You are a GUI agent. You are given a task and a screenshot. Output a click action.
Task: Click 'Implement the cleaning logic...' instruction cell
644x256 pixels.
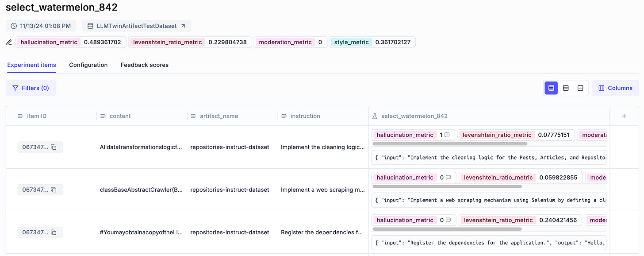point(323,147)
